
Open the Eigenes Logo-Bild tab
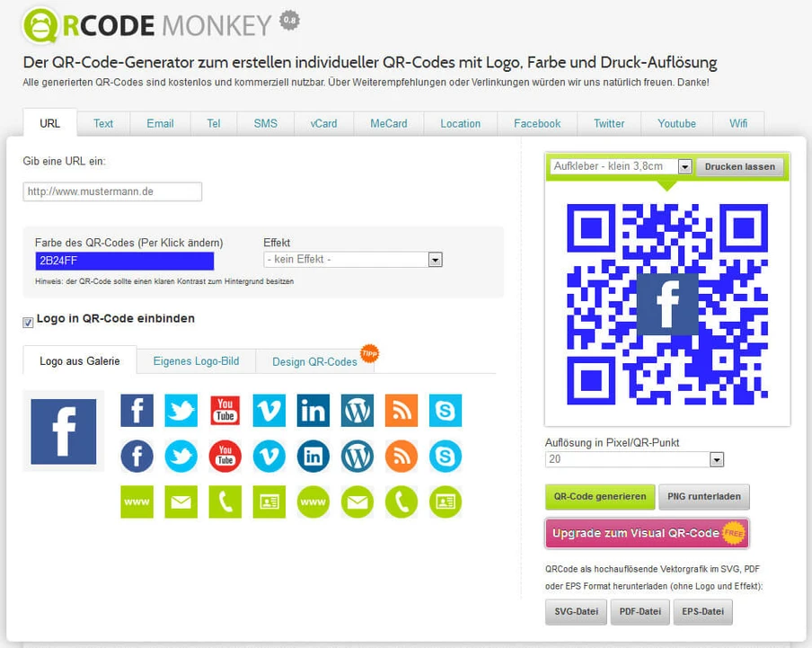coord(196,361)
